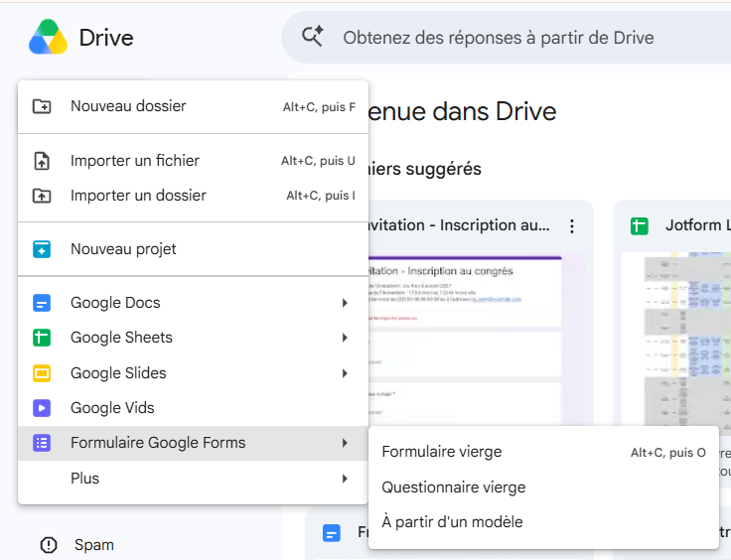This screenshot has width=731, height=560.
Task: Click the Google Vids icon
Action: (42, 408)
